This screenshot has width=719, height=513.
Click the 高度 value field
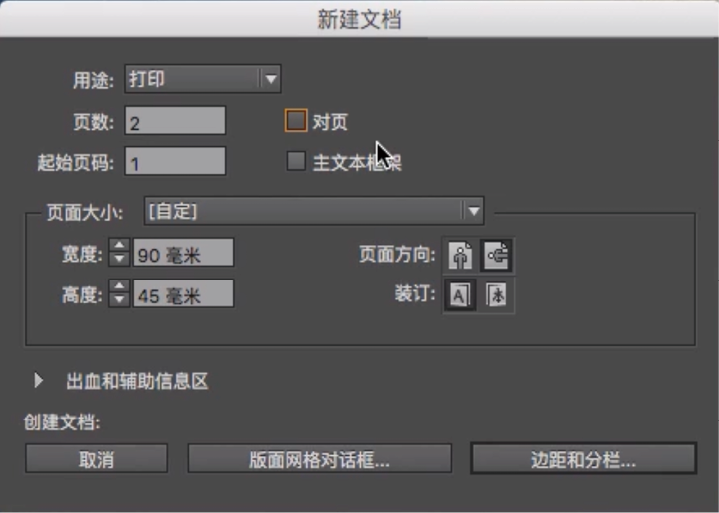click(183, 294)
